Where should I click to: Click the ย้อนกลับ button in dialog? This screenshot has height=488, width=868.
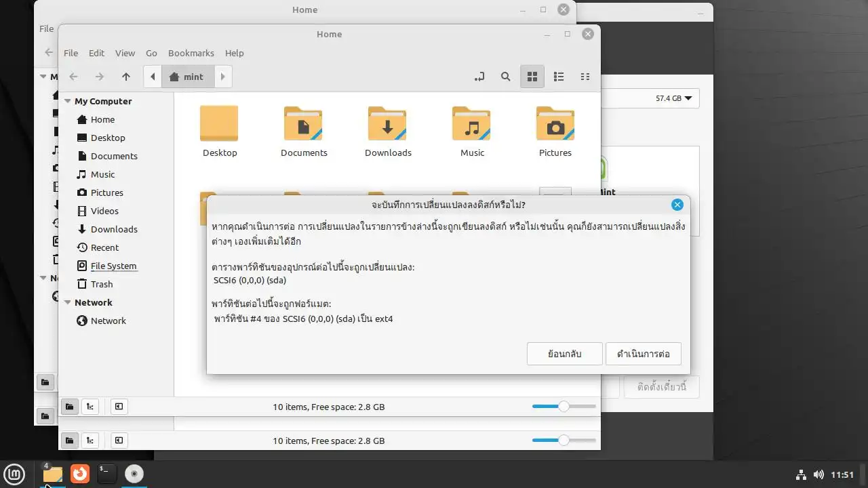pos(565,354)
